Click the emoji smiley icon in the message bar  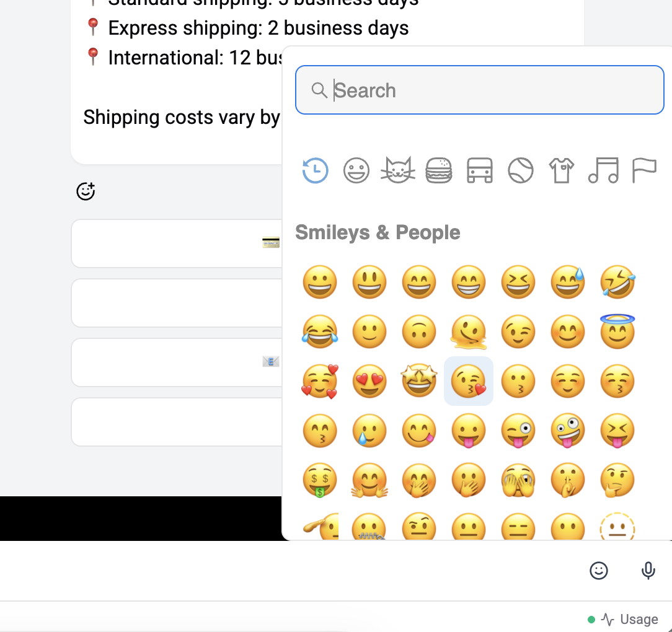pos(599,571)
